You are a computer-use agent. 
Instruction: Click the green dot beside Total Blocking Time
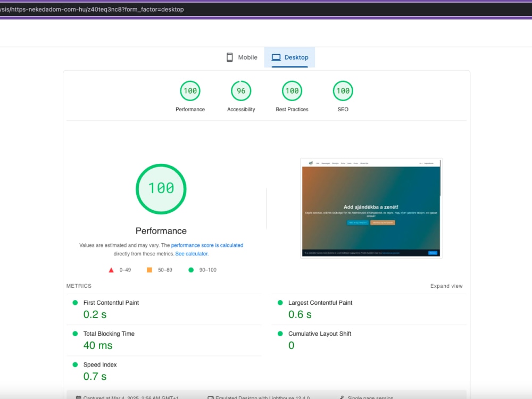pos(76,334)
